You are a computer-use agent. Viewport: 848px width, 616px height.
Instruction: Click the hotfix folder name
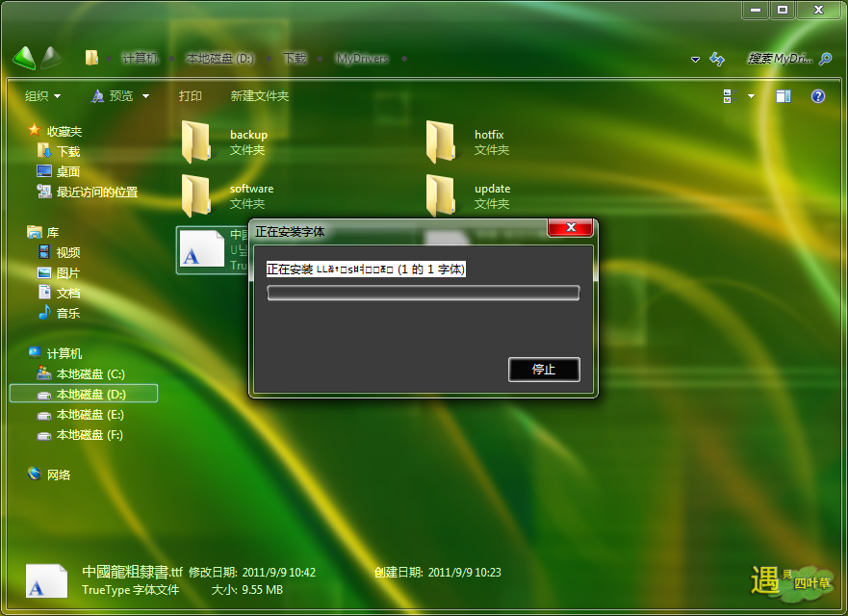pos(489,135)
